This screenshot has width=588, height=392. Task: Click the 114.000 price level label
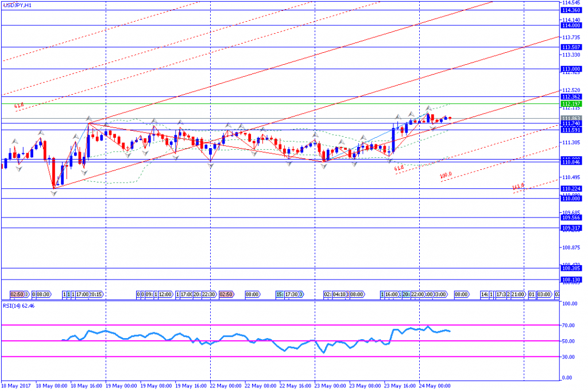[571, 25]
